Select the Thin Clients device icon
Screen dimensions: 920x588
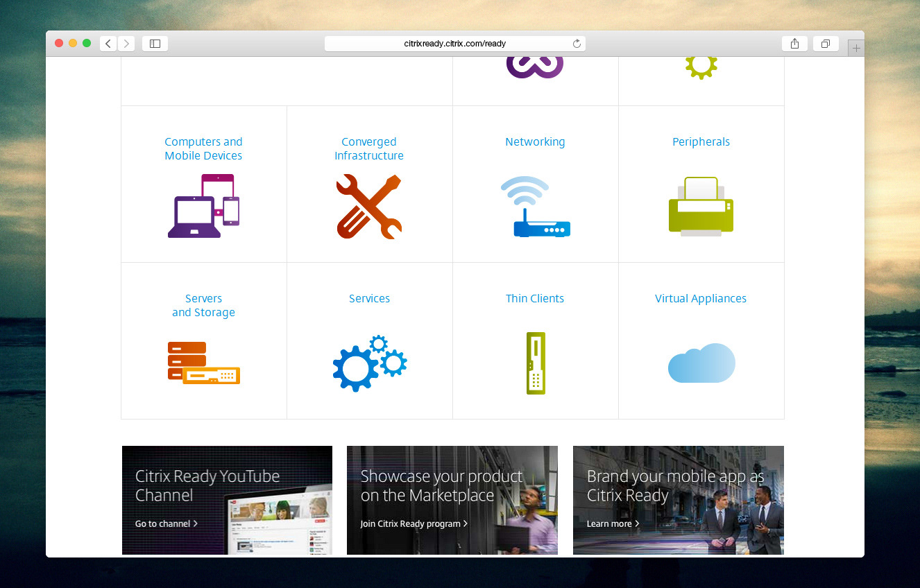535,363
